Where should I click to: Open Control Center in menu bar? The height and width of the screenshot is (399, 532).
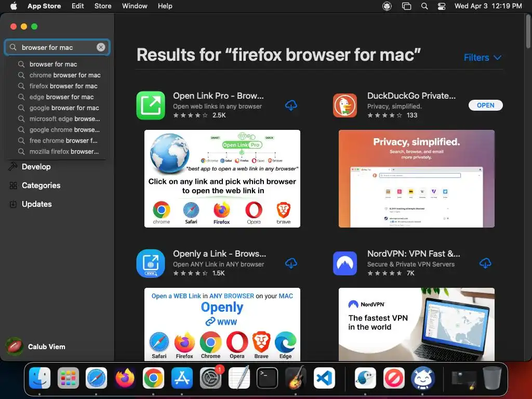[x=442, y=6]
